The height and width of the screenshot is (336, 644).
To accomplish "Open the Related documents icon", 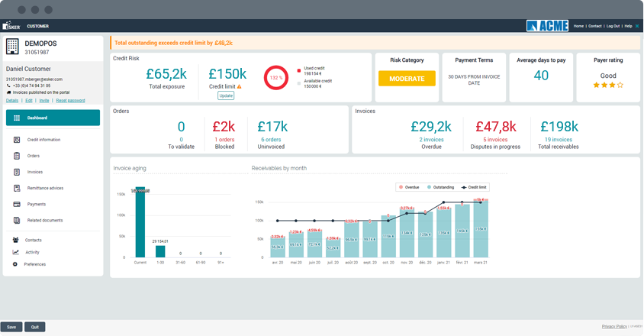I will (x=17, y=221).
